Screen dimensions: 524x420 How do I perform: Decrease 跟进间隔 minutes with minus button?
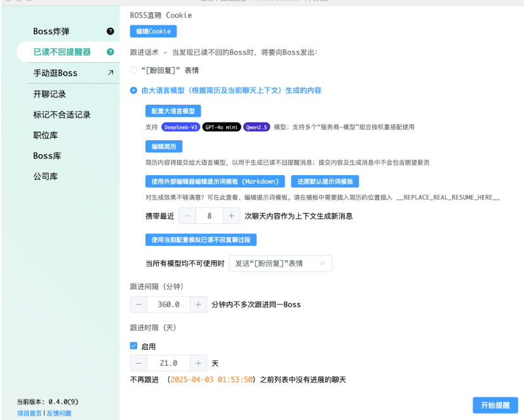[138, 305]
